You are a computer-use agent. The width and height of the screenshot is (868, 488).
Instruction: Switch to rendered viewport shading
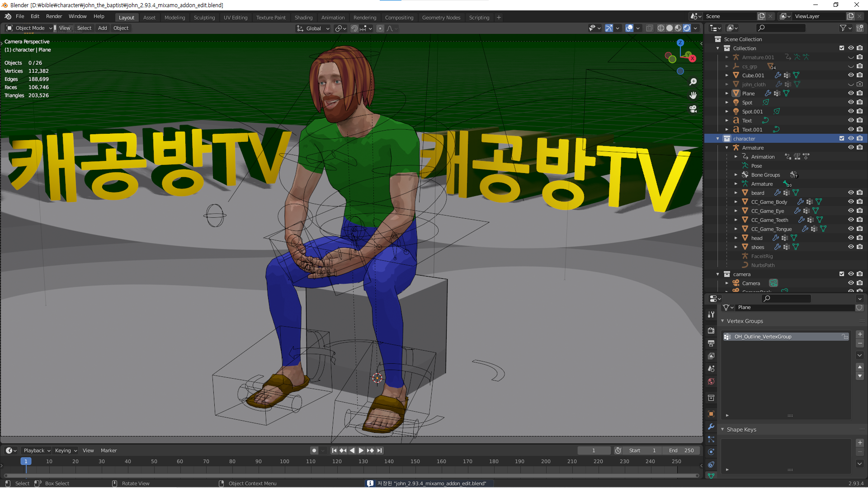point(687,28)
